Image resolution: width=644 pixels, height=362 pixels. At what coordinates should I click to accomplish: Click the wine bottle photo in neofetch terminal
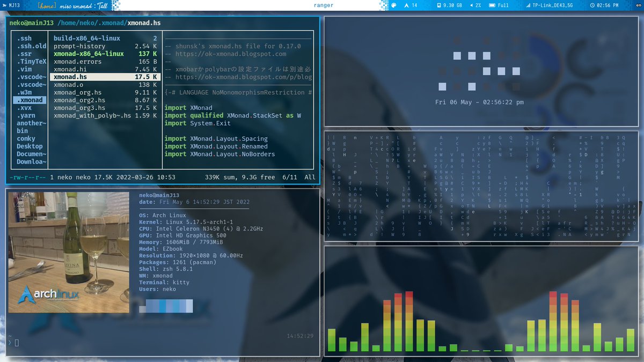pos(69,252)
